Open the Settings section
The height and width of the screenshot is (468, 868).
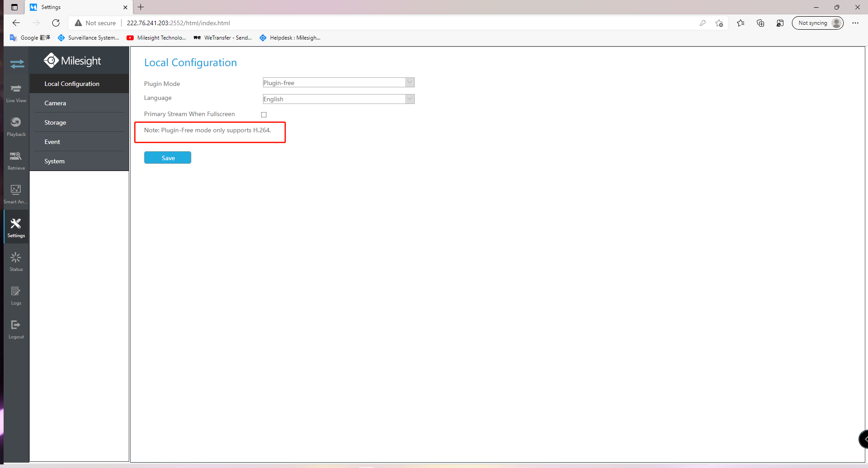[x=16, y=228]
